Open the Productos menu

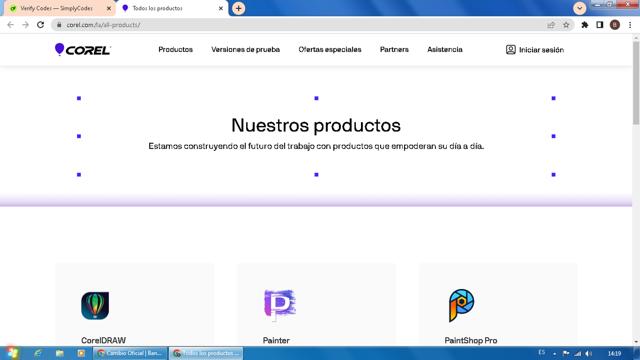click(176, 49)
